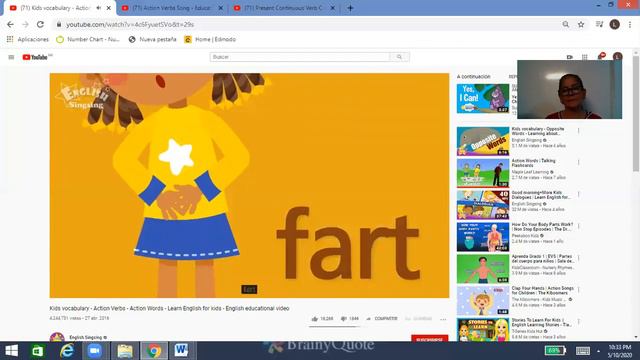Go forward with the browser forward arrow
The width and height of the screenshot is (640, 360).
click(x=25, y=24)
